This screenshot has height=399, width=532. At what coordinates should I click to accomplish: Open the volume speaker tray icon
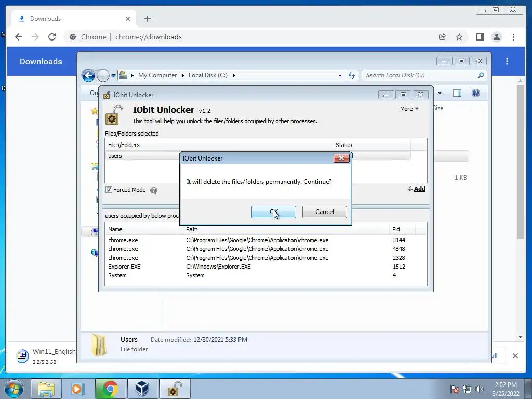480,389
